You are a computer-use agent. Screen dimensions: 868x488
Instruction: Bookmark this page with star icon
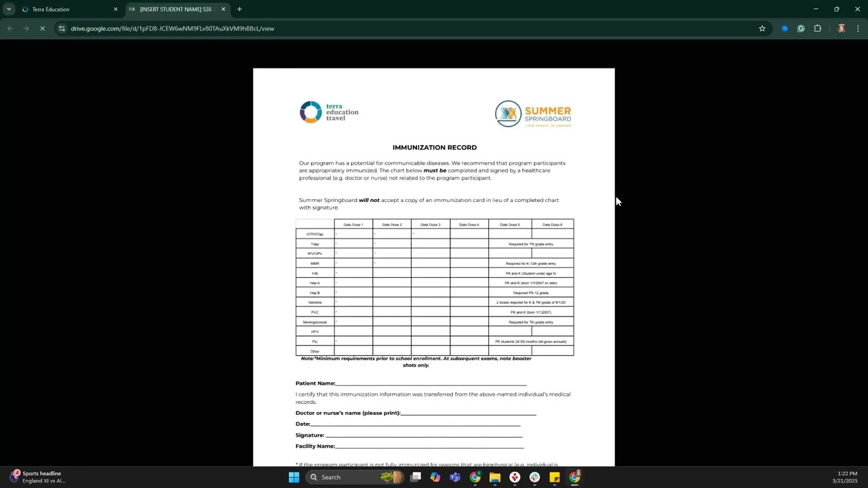point(762,28)
